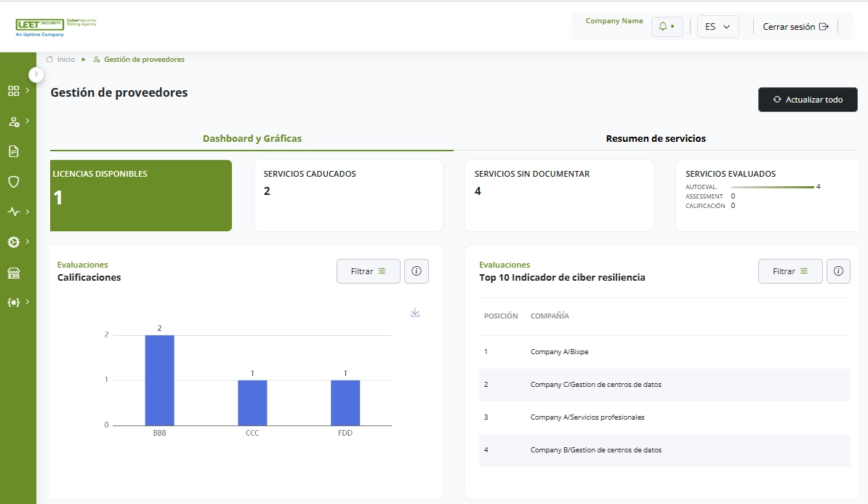Image resolution: width=868 pixels, height=504 pixels.
Task: Download the Calificaciones chart
Action: pos(415,313)
